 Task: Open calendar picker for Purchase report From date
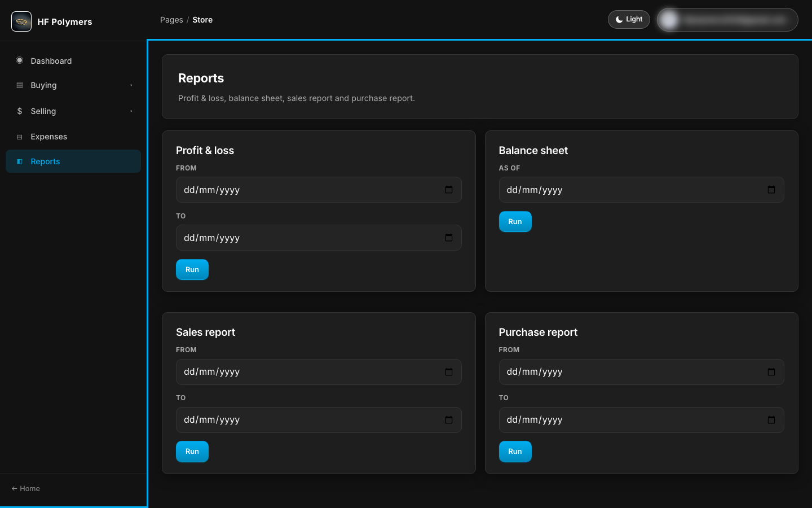(x=771, y=372)
